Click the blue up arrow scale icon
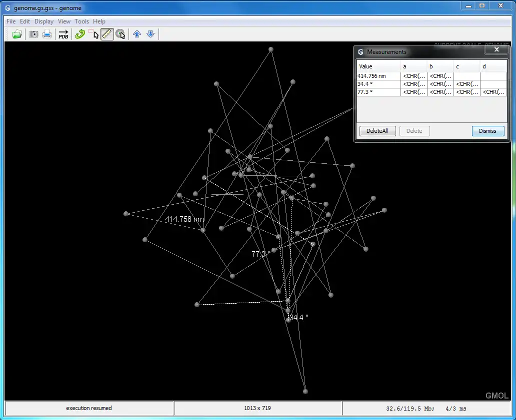This screenshot has height=420, width=516. [x=137, y=34]
